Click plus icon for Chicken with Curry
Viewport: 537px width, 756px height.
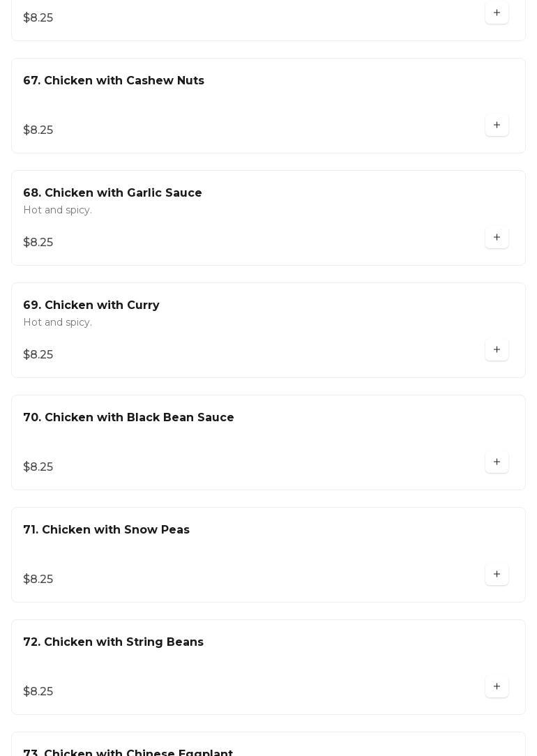[x=497, y=350]
